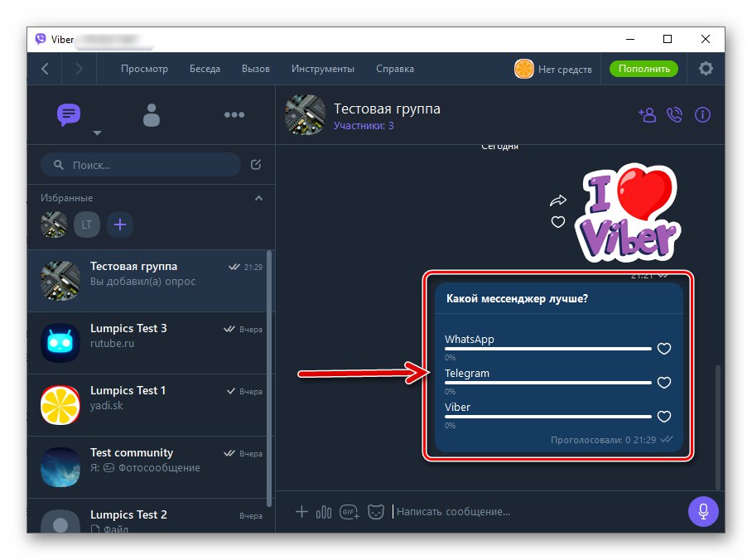This screenshot has height=560, width=752.
Task: Open Viber settings gear icon
Action: pos(706,69)
